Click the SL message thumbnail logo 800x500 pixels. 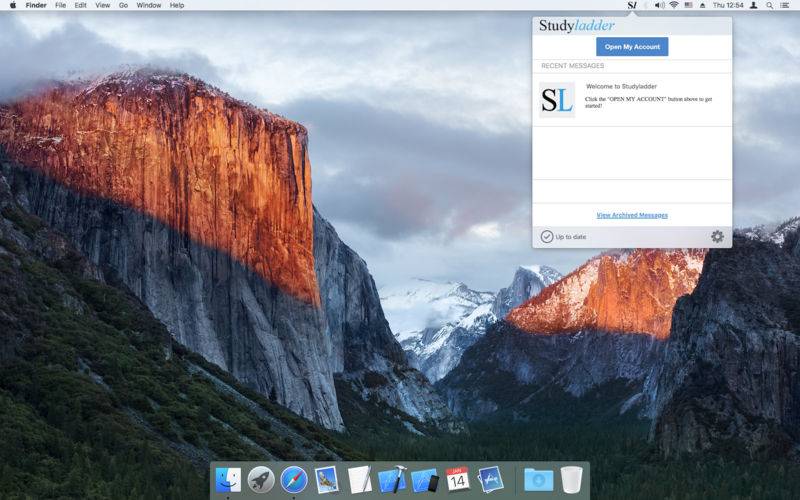click(557, 100)
